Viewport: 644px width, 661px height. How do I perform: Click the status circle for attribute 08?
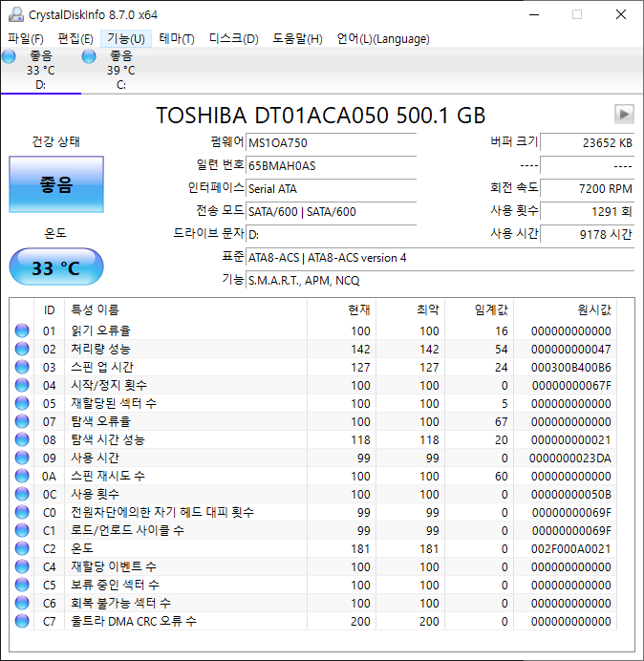22,439
